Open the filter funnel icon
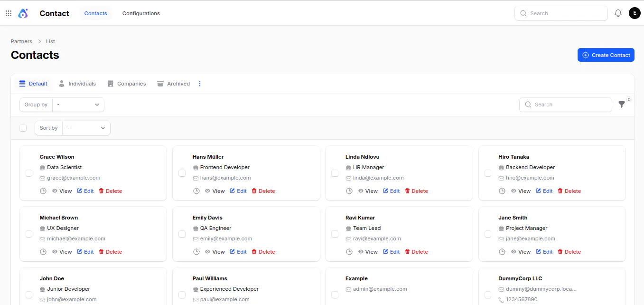The image size is (644, 305). [x=622, y=105]
